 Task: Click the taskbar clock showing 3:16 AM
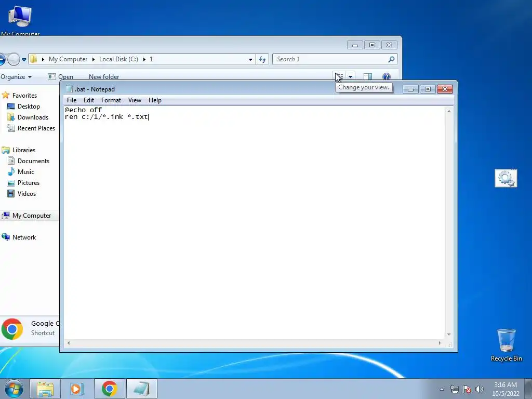pos(506,389)
